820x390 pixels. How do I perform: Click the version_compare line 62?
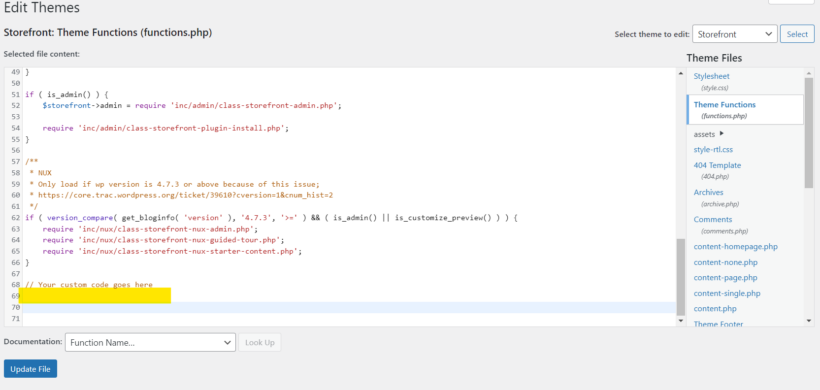271,217
